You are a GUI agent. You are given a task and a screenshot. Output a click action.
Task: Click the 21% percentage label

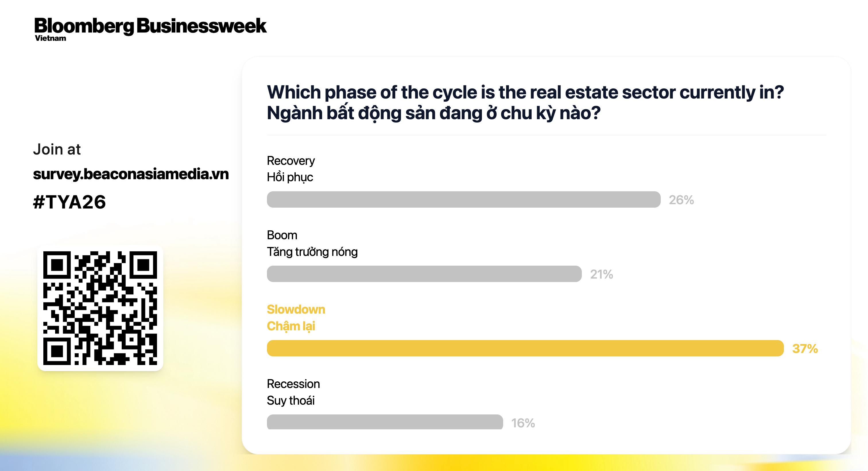601,275
